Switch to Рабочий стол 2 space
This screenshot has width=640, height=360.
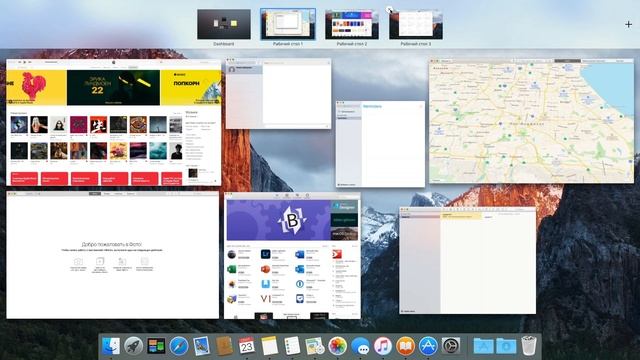[352, 24]
